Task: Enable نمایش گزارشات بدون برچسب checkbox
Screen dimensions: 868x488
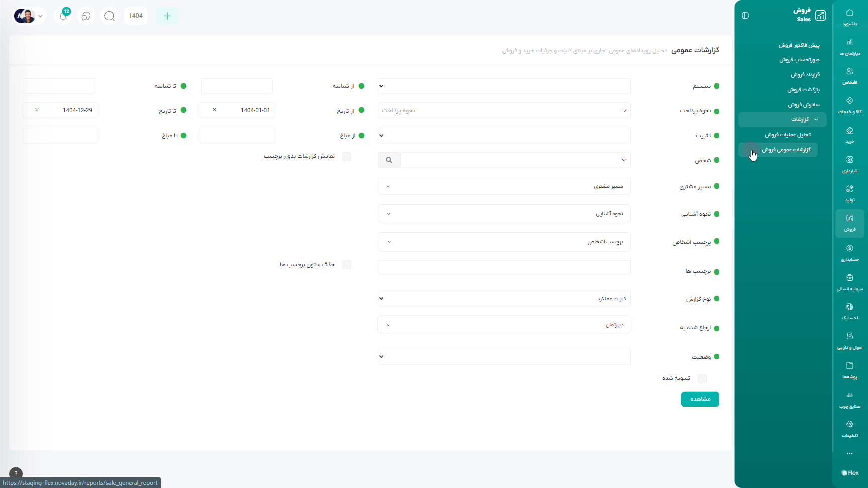Action: pos(347,157)
